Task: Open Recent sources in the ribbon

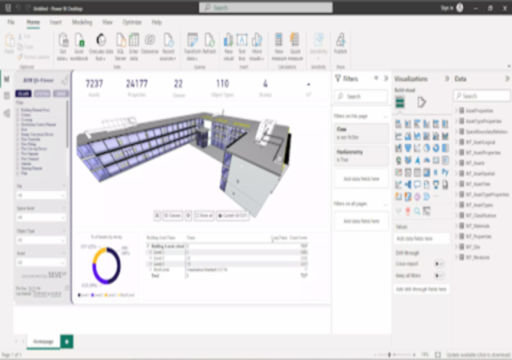Action: click(x=168, y=47)
